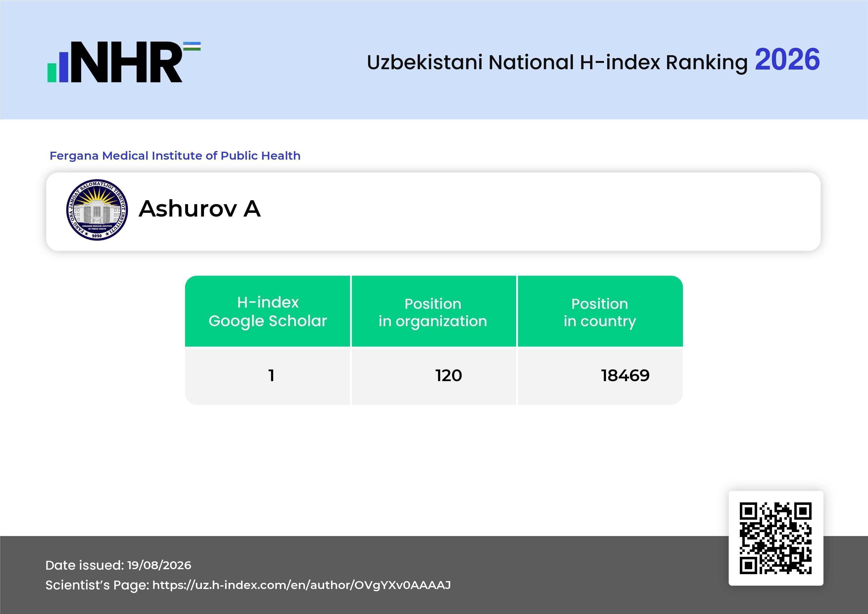
Task: Click the NHR logo
Action: coord(124,62)
